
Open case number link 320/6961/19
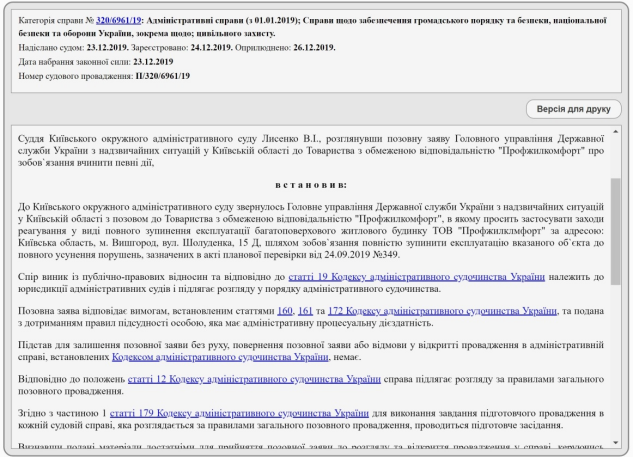(x=118, y=20)
